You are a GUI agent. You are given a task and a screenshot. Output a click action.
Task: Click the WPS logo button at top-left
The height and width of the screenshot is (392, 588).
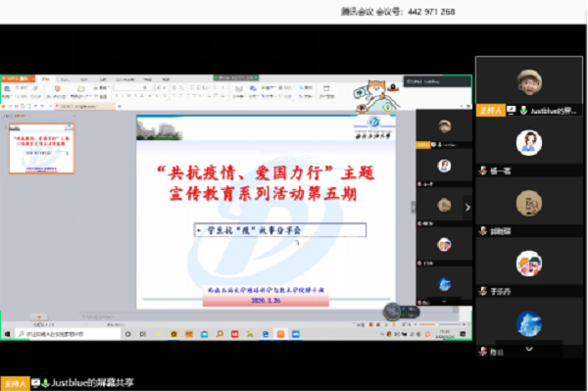point(16,77)
